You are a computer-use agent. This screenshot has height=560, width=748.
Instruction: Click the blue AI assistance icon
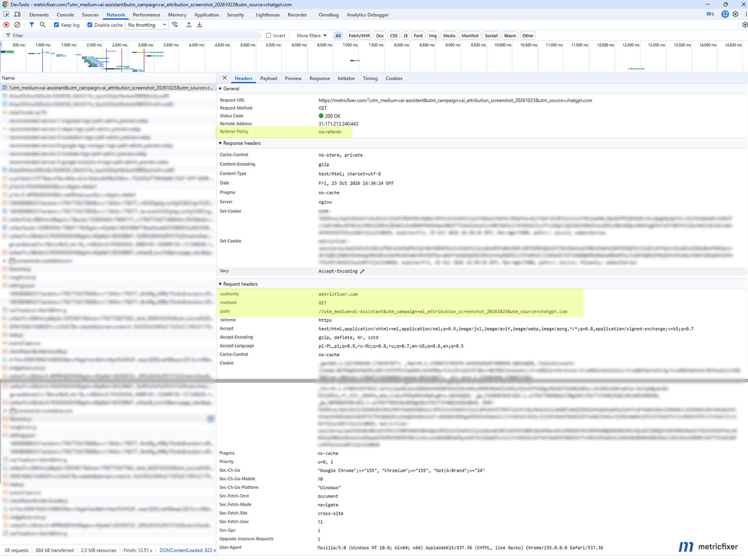pyautogui.click(x=725, y=14)
